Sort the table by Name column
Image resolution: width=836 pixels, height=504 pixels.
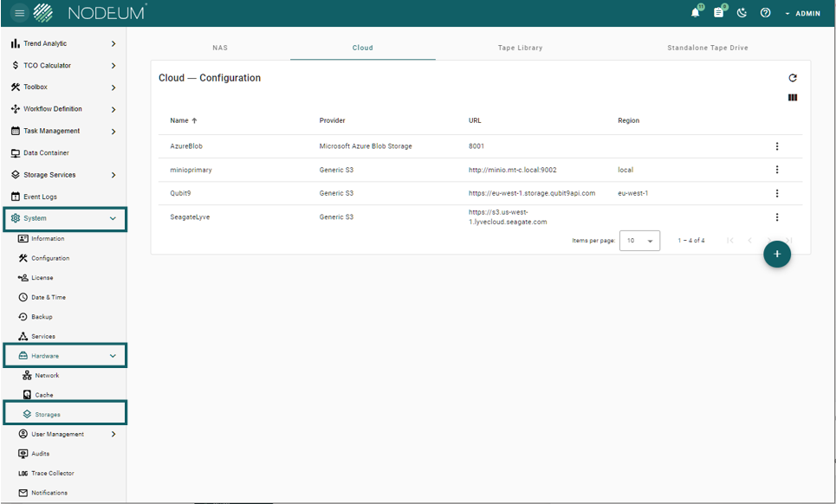click(x=183, y=120)
